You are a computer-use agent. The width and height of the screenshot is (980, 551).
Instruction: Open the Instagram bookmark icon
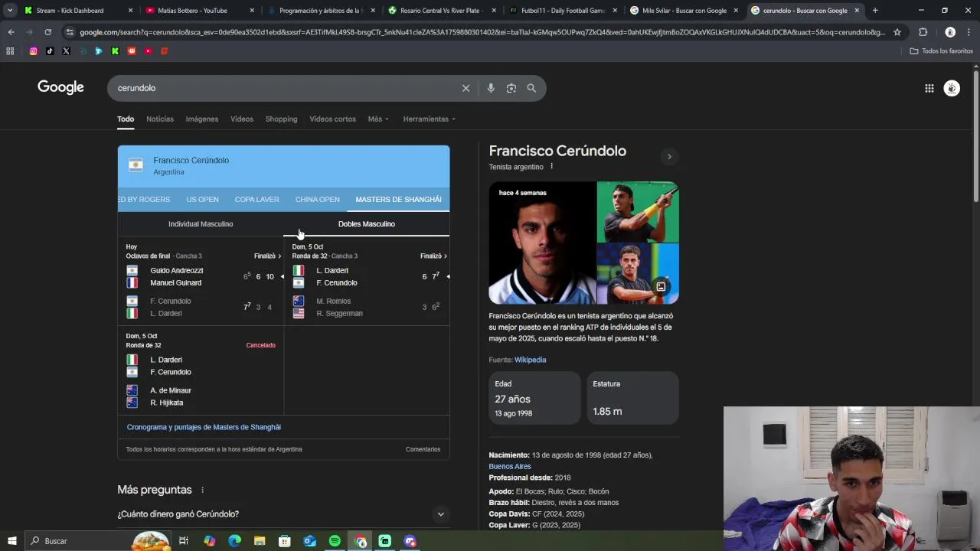pyautogui.click(x=33, y=51)
